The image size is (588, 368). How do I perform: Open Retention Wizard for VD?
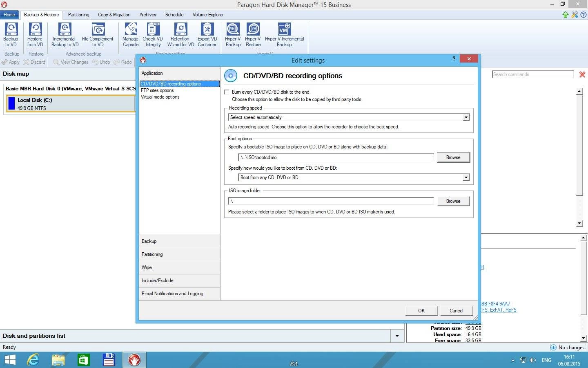pyautogui.click(x=180, y=35)
